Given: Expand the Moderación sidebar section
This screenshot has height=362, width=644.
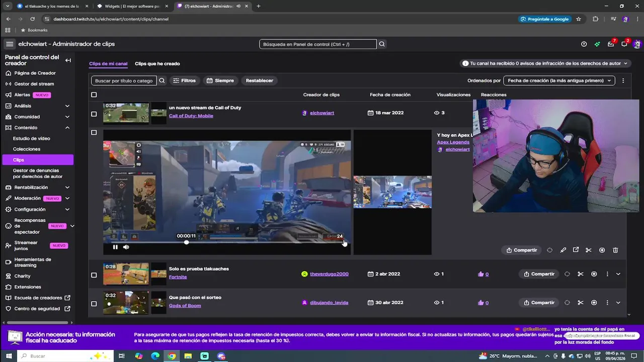Looking at the screenshot, I should [67, 198].
